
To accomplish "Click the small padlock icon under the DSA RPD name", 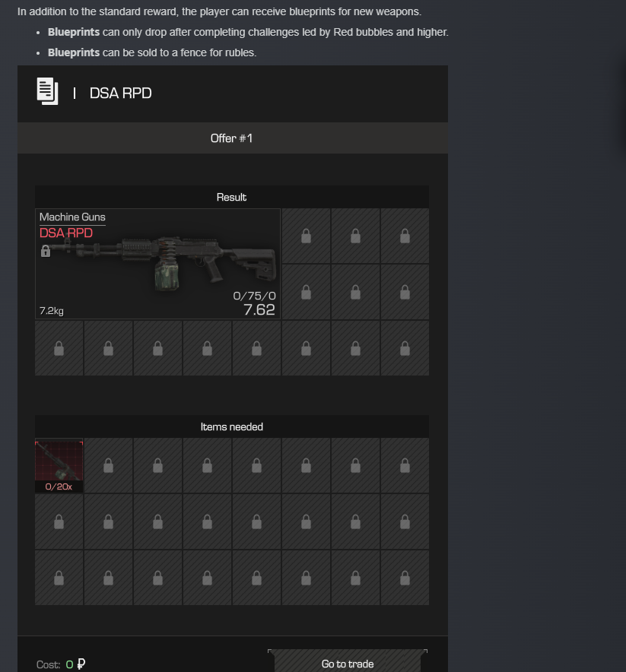I will click(x=46, y=251).
